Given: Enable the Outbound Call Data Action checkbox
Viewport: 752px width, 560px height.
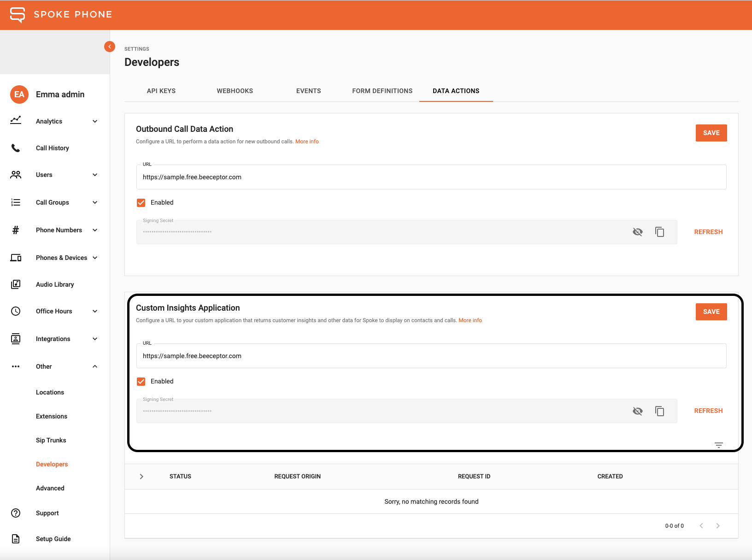Looking at the screenshot, I should [x=141, y=202].
